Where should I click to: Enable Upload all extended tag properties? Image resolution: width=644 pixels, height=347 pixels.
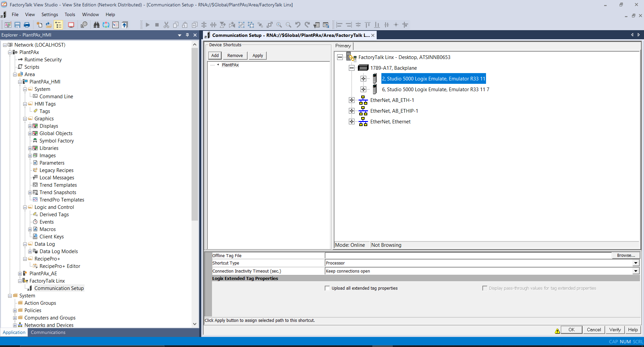(x=327, y=288)
